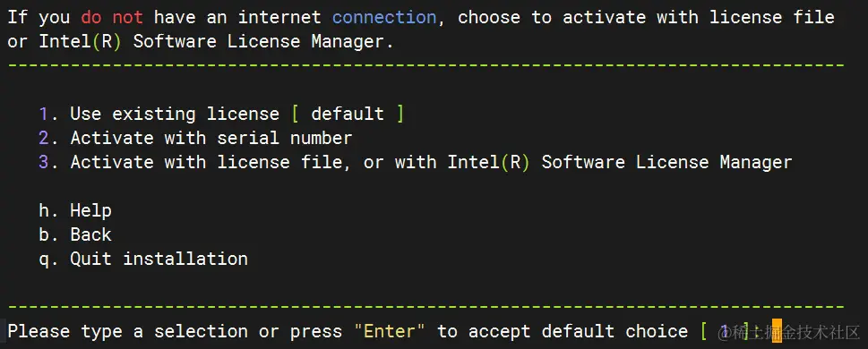
Task: Click the purple number 2 list marker
Action: pos(44,138)
